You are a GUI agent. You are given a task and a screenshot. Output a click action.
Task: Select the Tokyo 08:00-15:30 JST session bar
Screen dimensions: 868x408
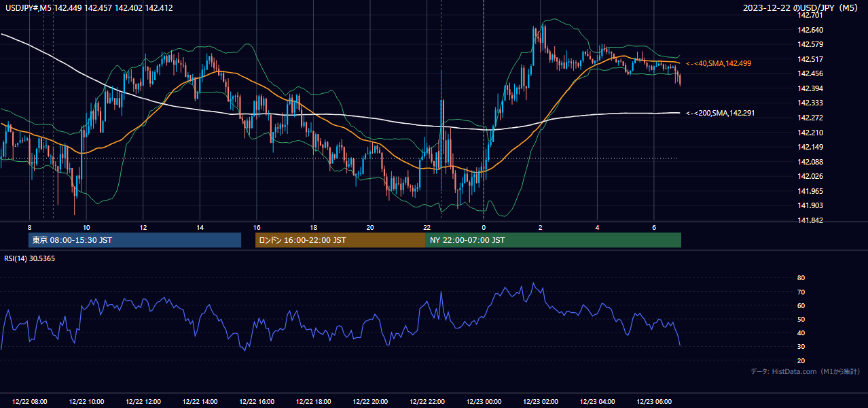134,240
